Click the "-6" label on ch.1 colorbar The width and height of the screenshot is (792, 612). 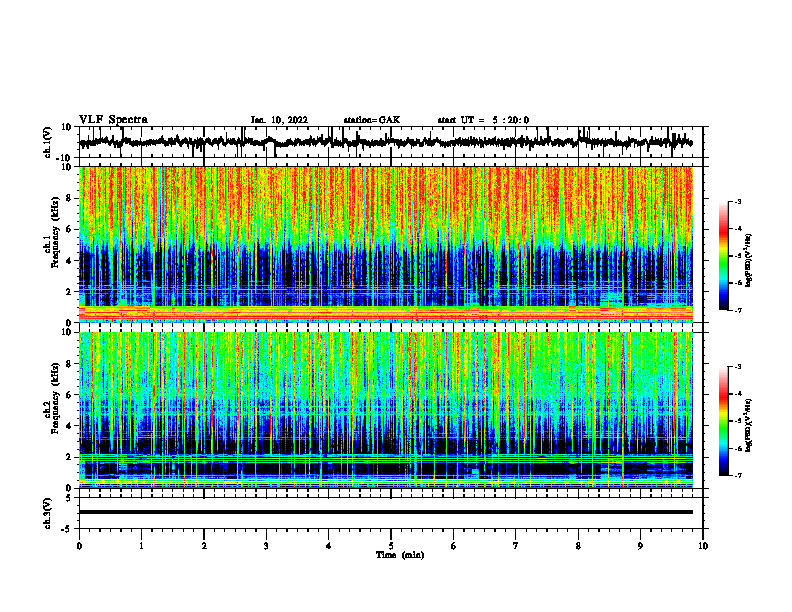(737, 283)
